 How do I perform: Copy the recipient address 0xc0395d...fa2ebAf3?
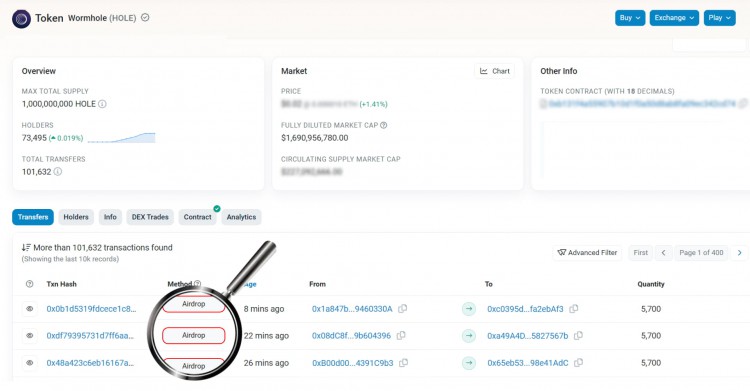[574, 309]
